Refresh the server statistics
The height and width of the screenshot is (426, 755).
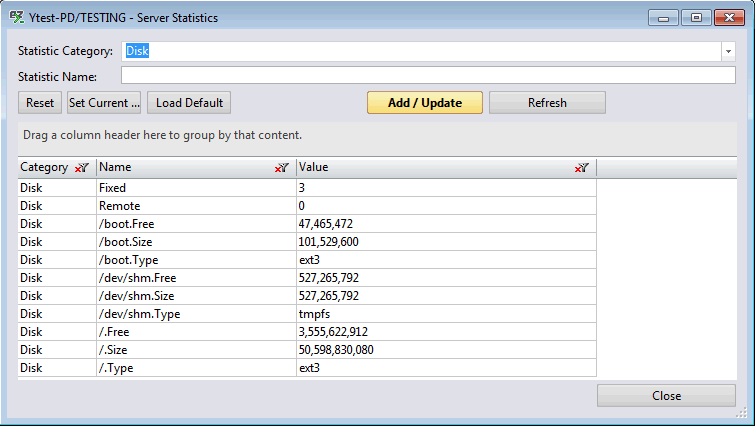coord(547,103)
